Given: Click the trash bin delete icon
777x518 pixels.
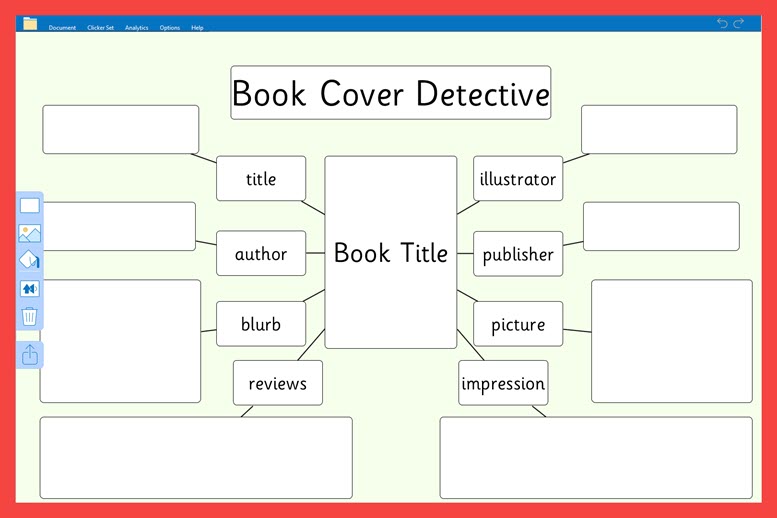Looking at the screenshot, I should tap(30, 317).
